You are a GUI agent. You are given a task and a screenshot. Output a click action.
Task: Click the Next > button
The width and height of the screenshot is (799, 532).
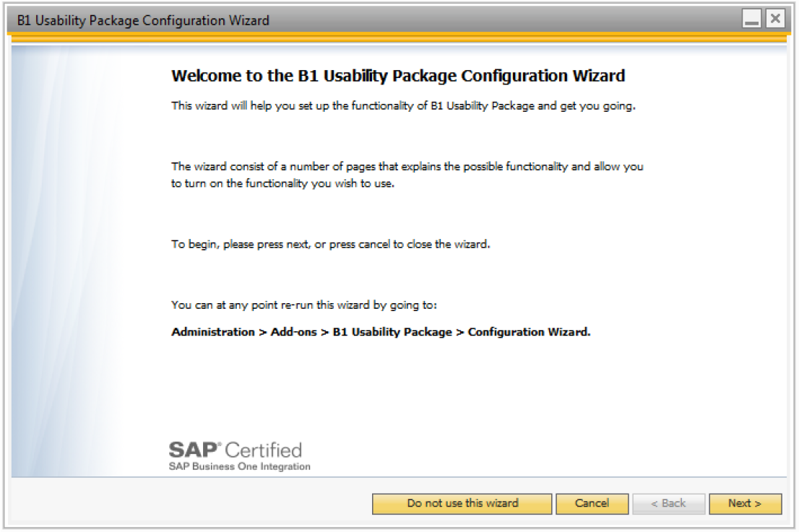tap(745, 504)
